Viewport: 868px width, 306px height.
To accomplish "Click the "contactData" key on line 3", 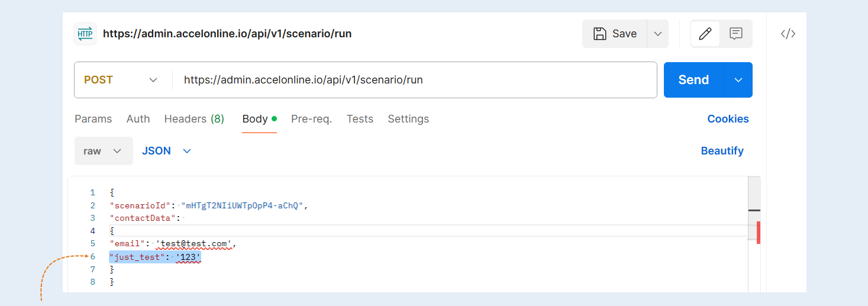I will (x=143, y=218).
